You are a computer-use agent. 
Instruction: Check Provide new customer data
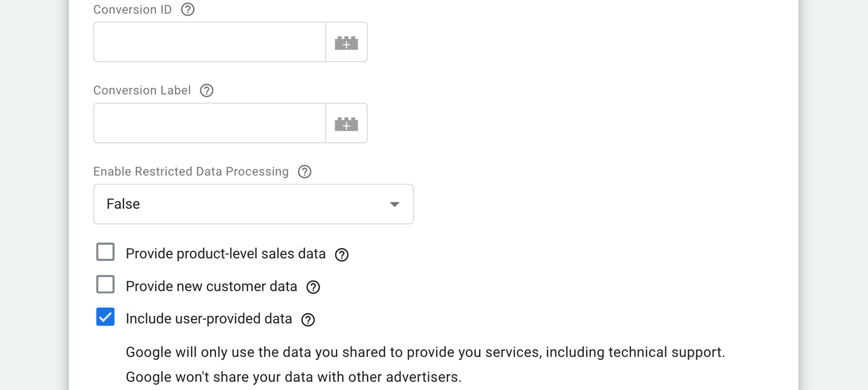coord(105,285)
